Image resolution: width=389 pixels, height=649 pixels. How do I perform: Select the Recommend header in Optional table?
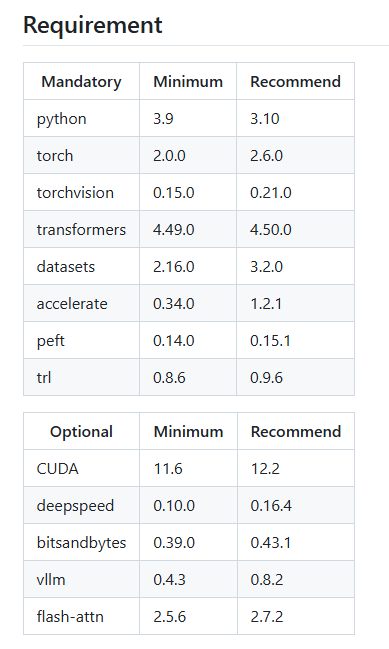296,432
